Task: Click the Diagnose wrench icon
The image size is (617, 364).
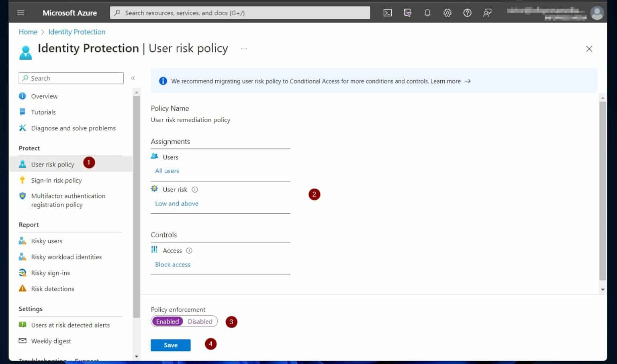Action: point(22,128)
